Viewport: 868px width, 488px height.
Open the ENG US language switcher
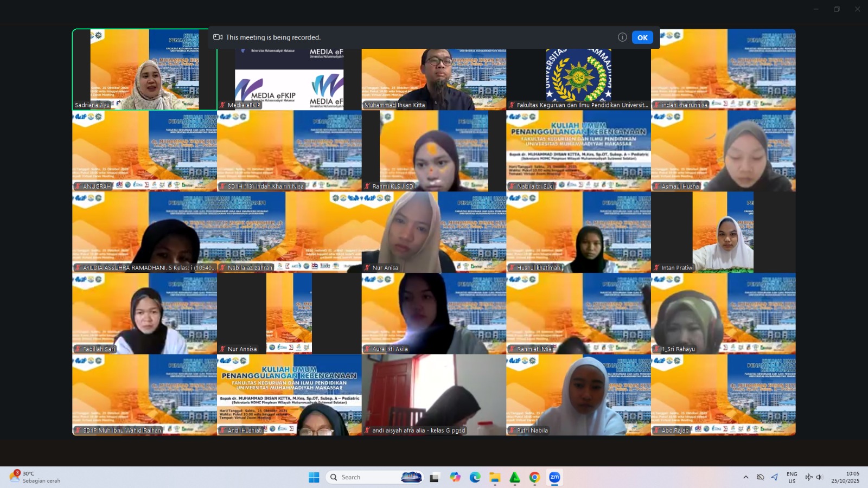[792, 477]
